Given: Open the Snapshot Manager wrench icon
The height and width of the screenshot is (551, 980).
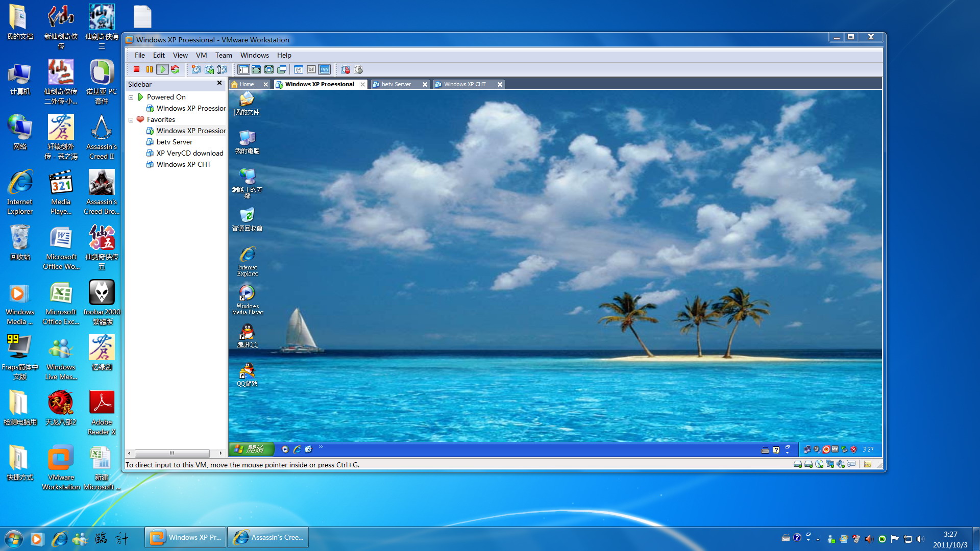Looking at the screenshot, I should (222, 69).
